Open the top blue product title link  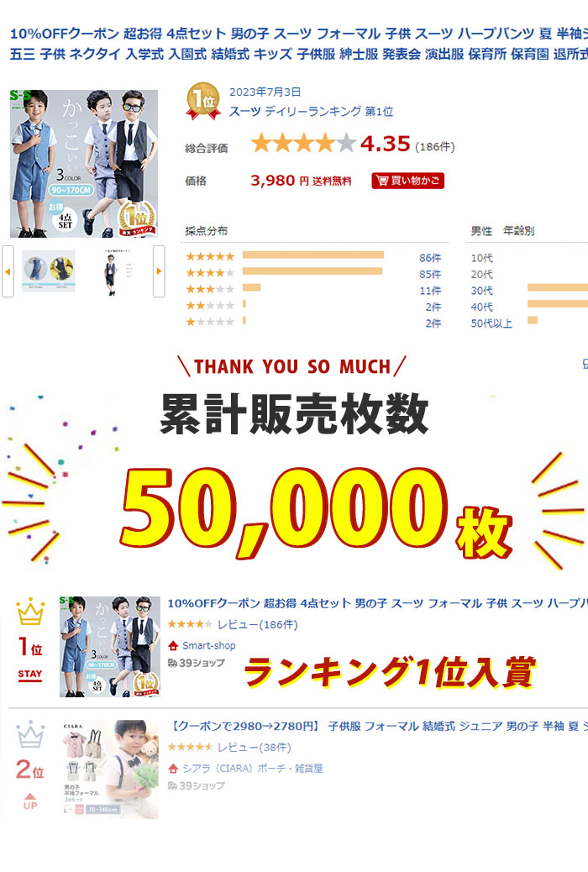pos(299,44)
